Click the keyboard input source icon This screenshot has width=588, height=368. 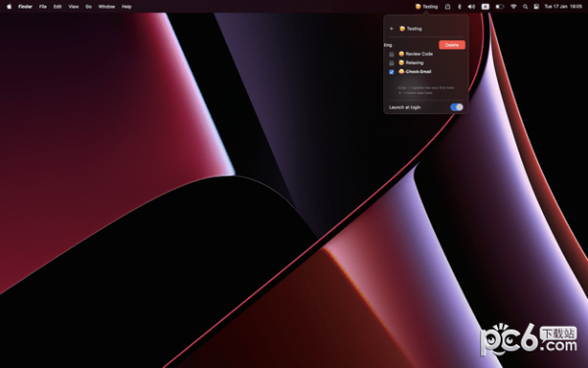(485, 7)
